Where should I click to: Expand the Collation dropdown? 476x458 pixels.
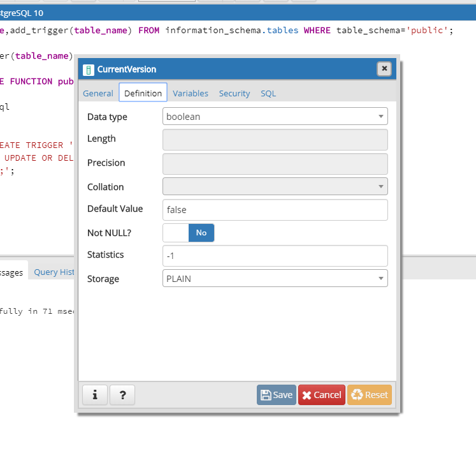click(275, 187)
